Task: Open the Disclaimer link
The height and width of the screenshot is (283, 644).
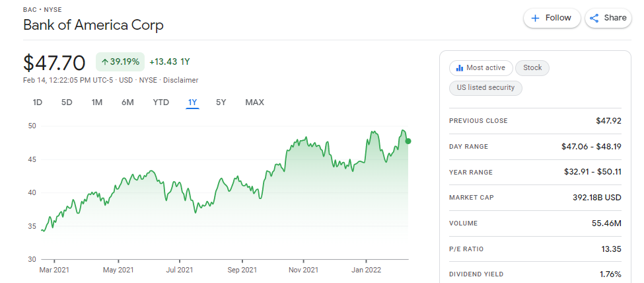Action: [181, 80]
